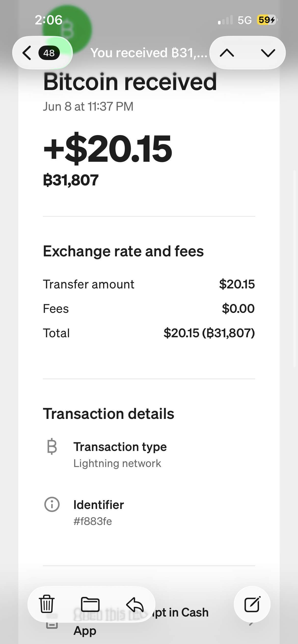Tap the Total $20.15 (₿31,807) value
This screenshot has height=644, width=298.
[209, 333]
